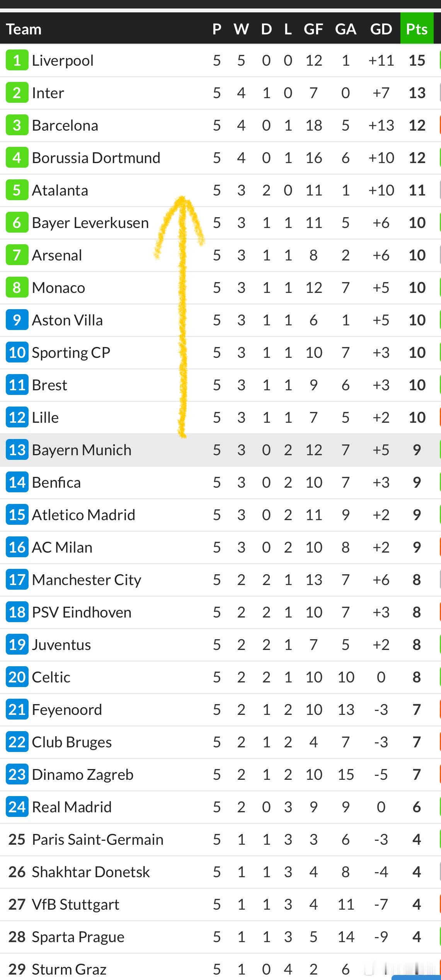Click the rank 20 badge beside Celtic
Viewport: 441px width, 980px height.
pos(17,677)
